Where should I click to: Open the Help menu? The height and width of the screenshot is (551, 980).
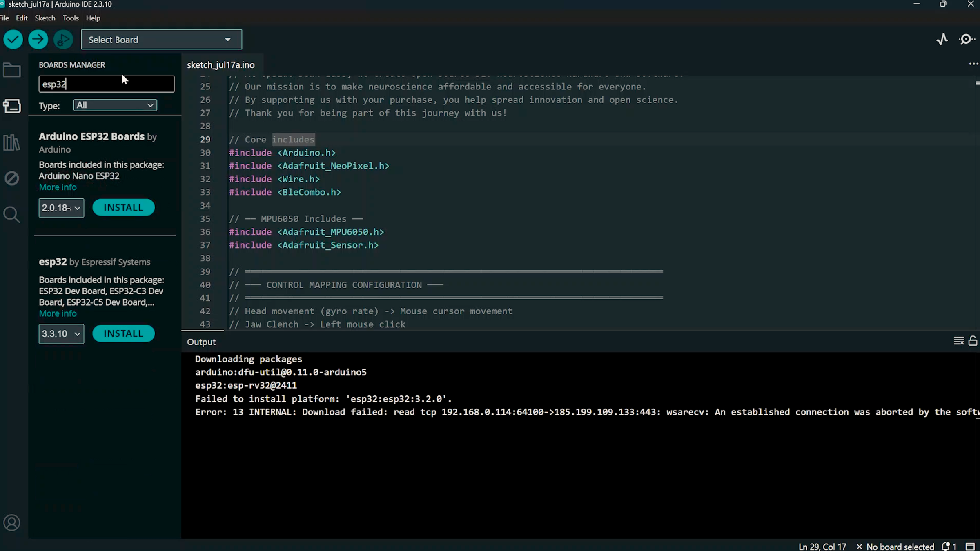point(93,18)
